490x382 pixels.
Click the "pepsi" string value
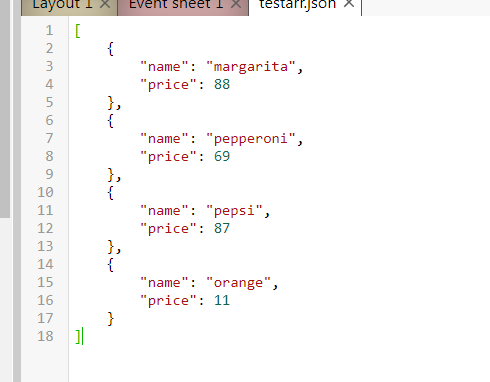(x=234, y=211)
